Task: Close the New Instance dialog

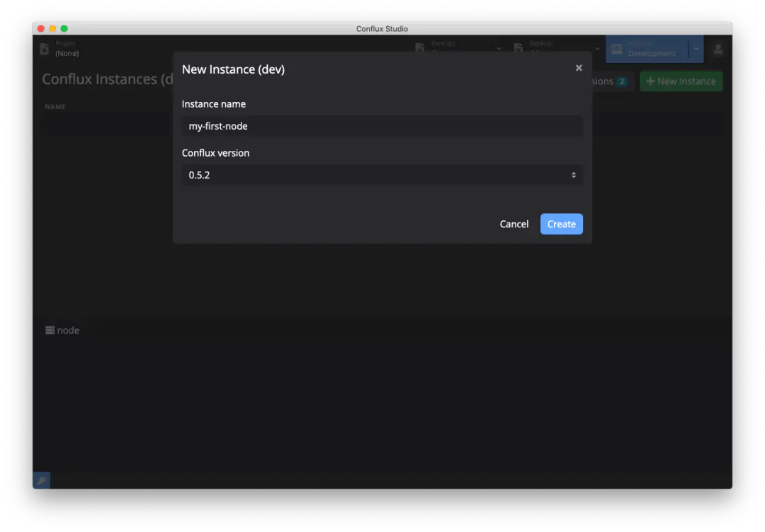Action: pyautogui.click(x=579, y=68)
